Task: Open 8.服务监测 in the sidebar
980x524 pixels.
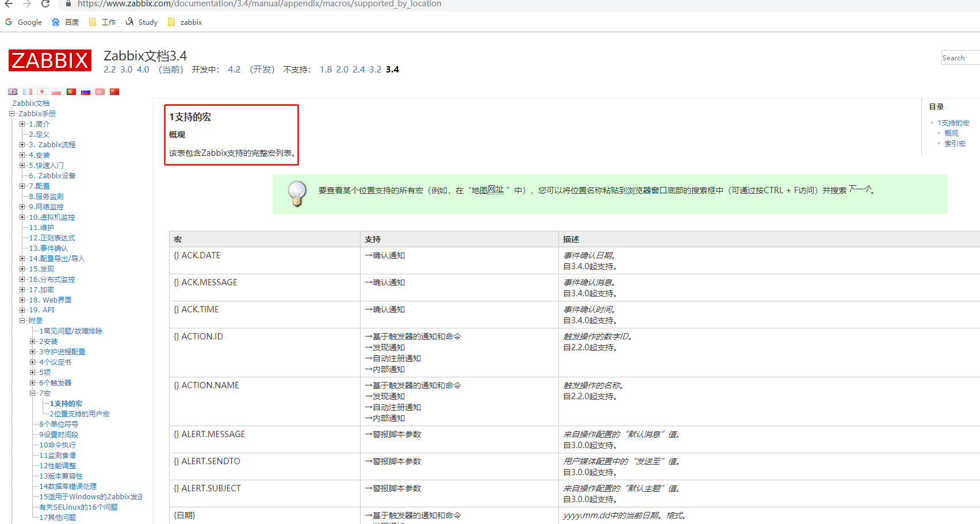Action: pyautogui.click(x=46, y=196)
